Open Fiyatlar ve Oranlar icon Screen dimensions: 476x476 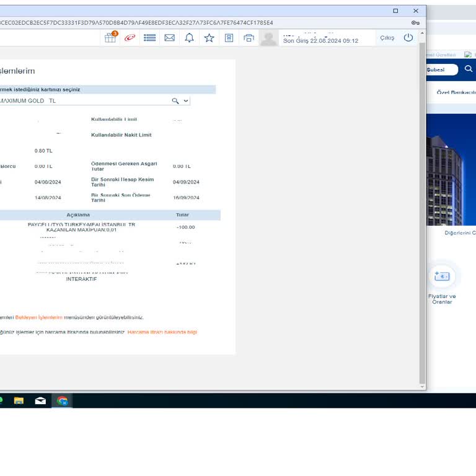coord(442,276)
